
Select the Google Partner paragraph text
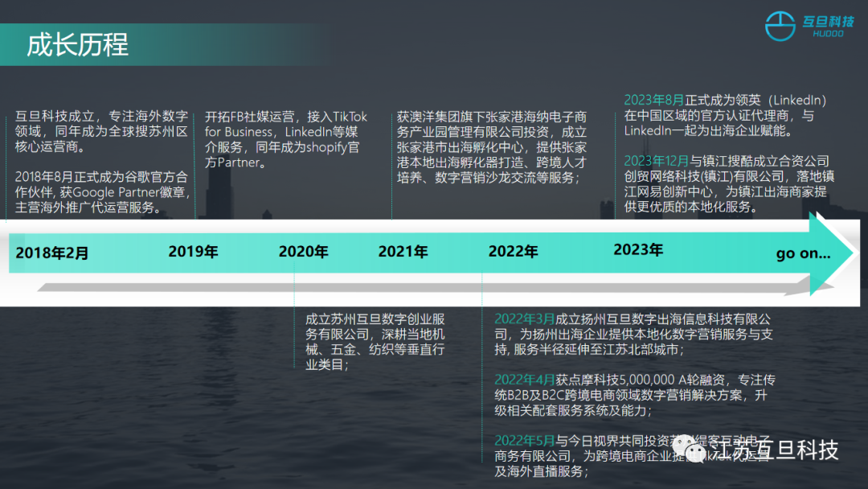[x=102, y=192]
